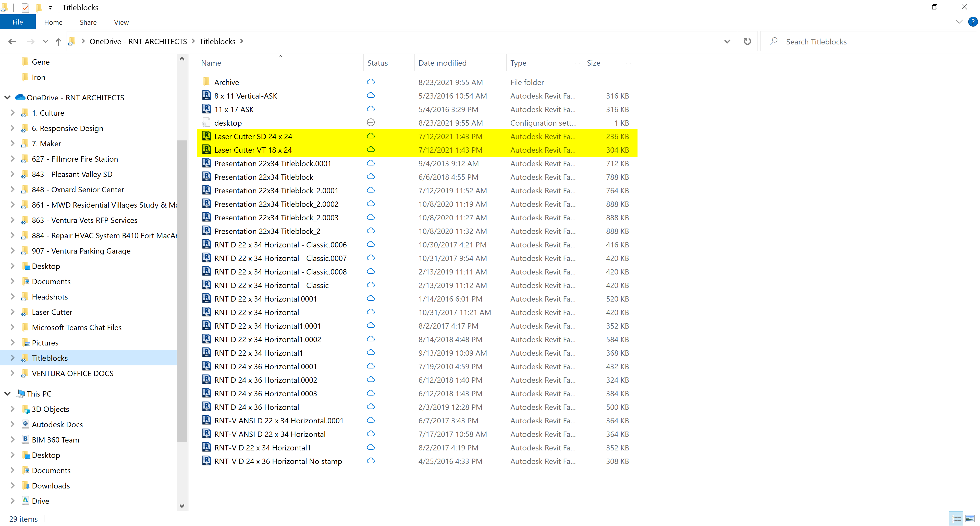Select RNT D 22 x 34 Horizontal1.0002 file
This screenshot has width=980, height=526.
(x=267, y=340)
